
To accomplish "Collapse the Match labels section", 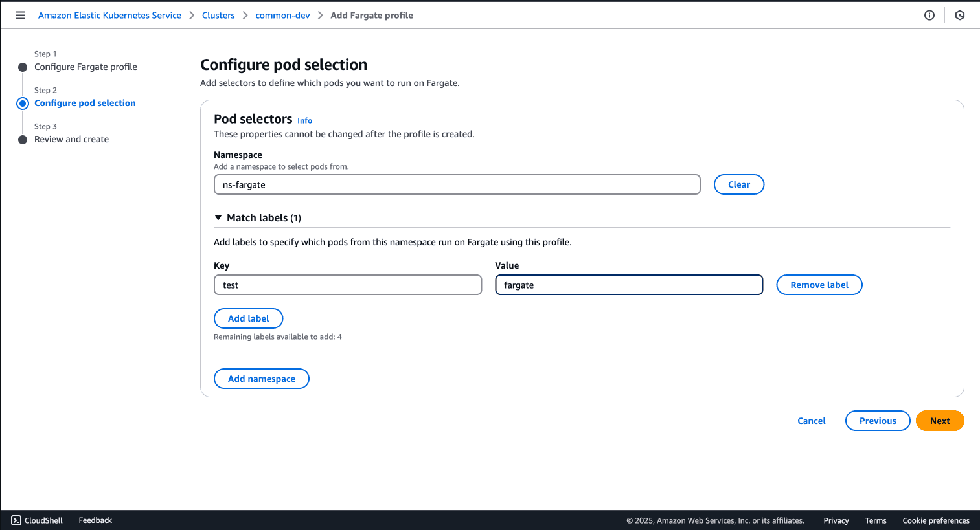I will coord(218,218).
